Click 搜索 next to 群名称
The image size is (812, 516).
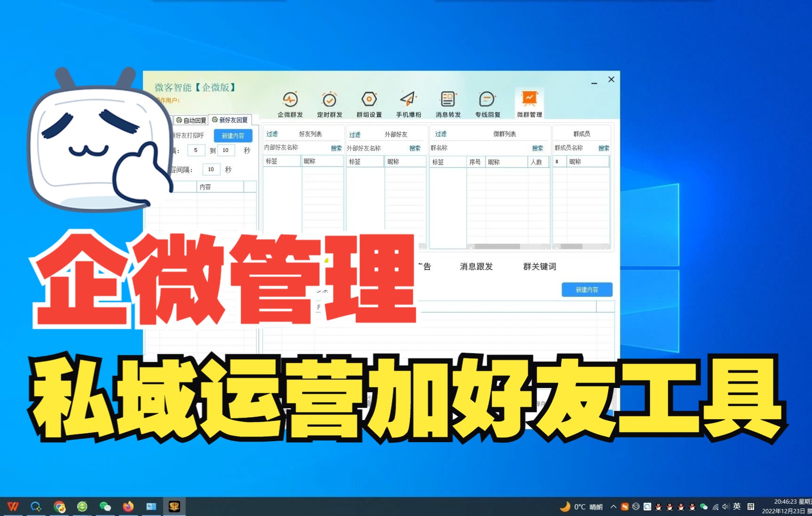[538, 148]
